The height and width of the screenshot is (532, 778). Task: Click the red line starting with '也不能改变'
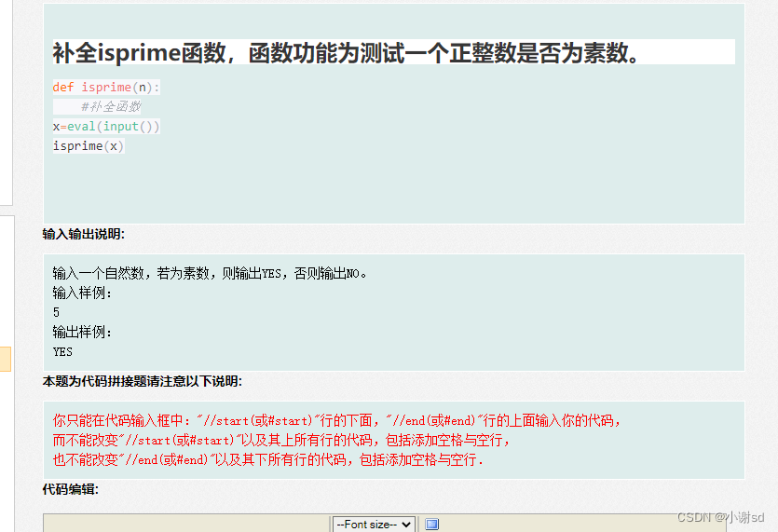click(268, 460)
